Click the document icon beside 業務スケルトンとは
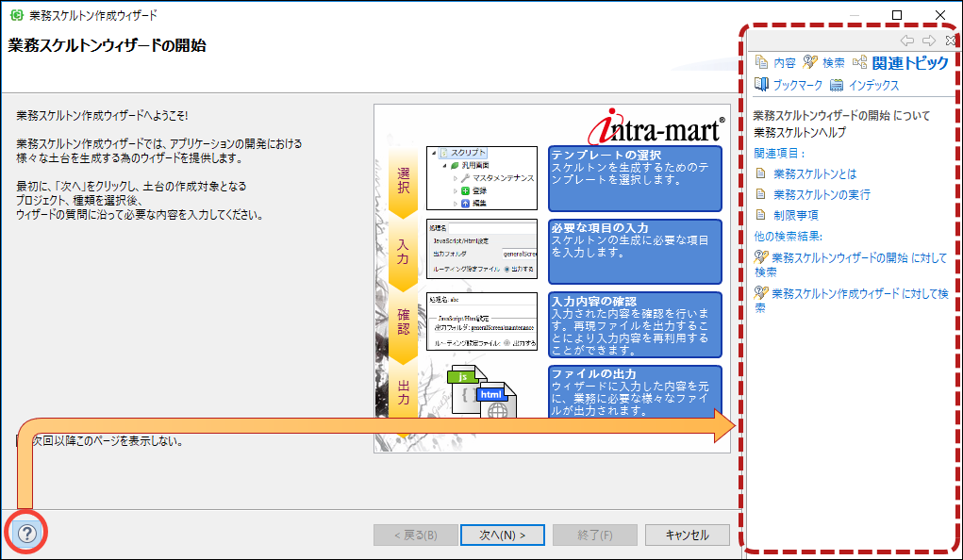The height and width of the screenshot is (560, 963). click(x=761, y=173)
